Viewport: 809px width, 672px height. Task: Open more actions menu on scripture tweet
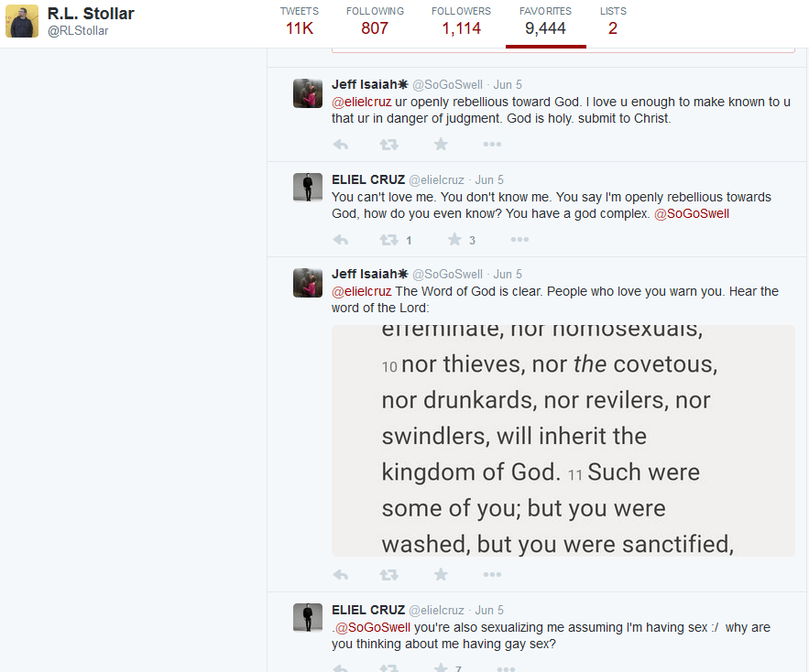[x=492, y=574]
